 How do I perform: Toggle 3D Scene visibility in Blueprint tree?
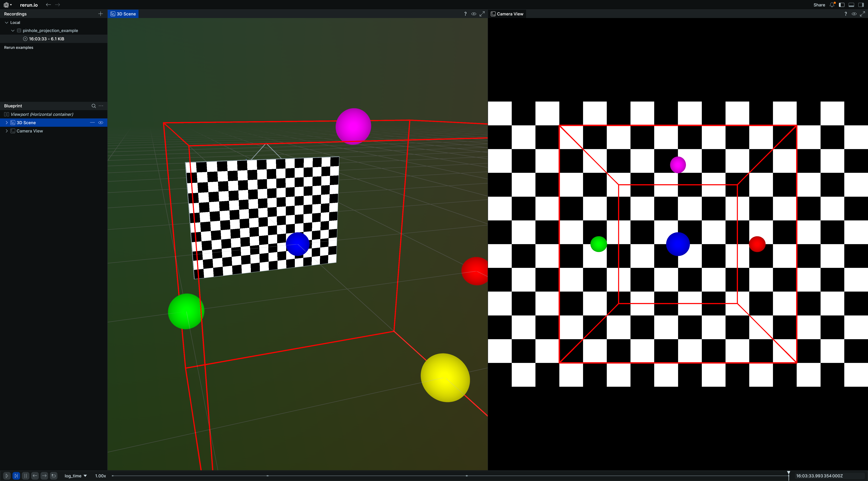(x=100, y=123)
